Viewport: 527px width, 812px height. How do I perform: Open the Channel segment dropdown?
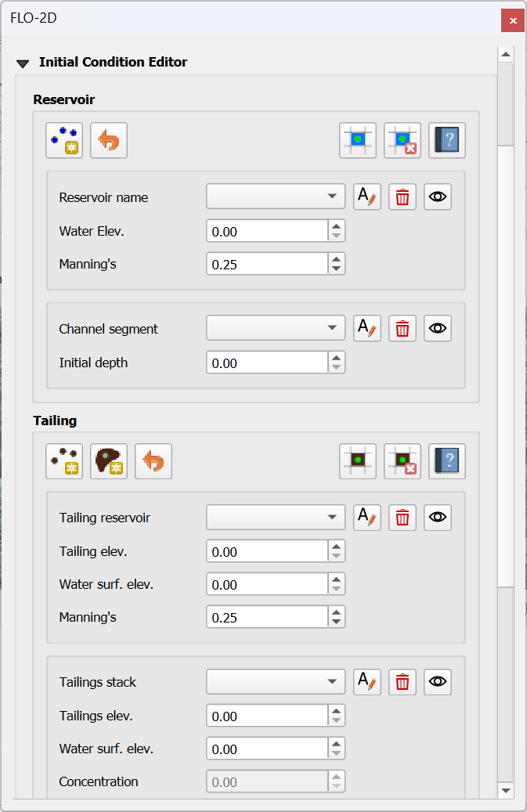(x=275, y=328)
